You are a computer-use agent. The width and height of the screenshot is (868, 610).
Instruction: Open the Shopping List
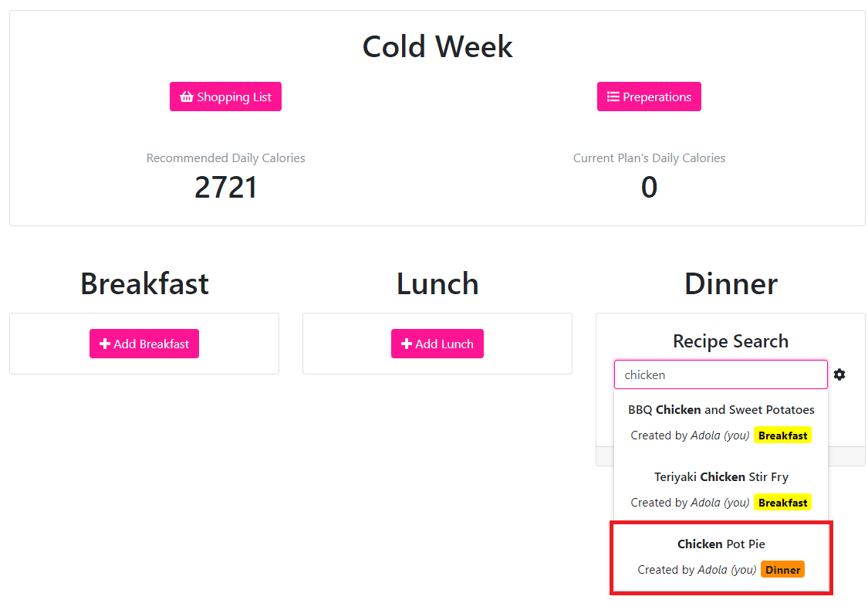[225, 97]
